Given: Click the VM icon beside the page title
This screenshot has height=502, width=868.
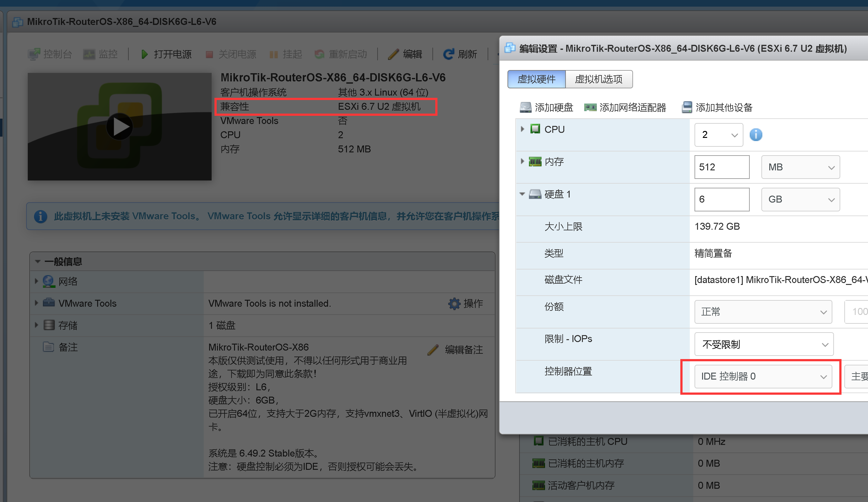Looking at the screenshot, I should [x=18, y=22].
